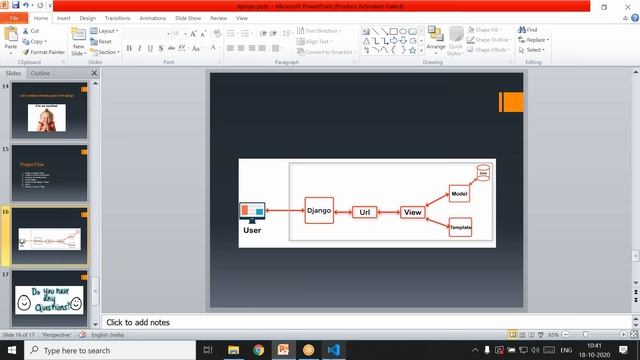The image size is (640, 360).
Task: Open Shape Fill dropdown
Action: pyautogui.click(x=484, y=30)
